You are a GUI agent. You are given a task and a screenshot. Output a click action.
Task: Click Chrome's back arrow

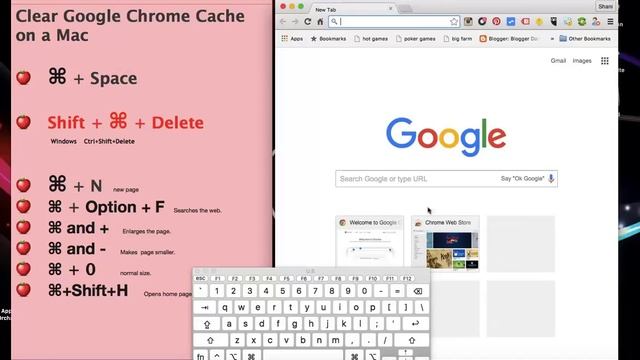(x=283, y=22)
